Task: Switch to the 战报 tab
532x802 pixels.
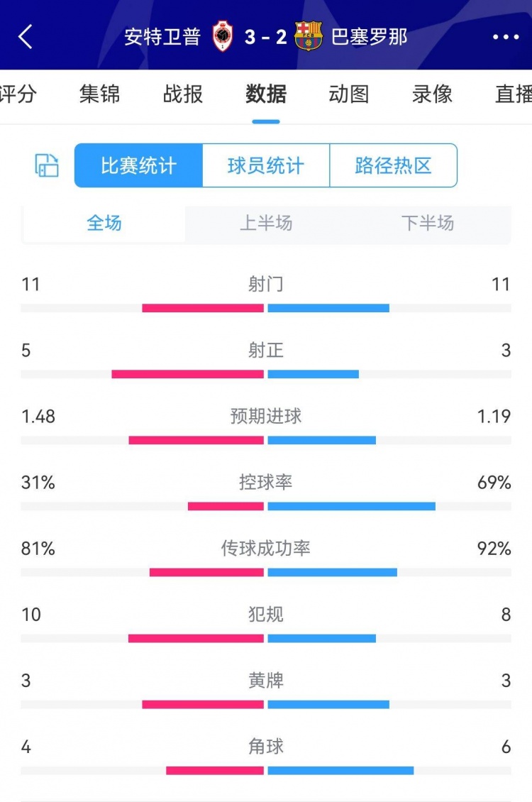Action: (183, 94)
